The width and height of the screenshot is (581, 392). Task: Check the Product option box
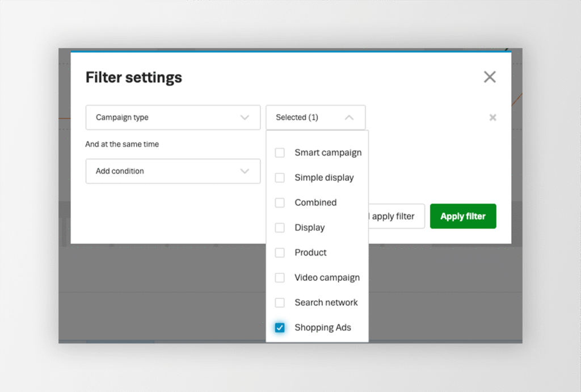(x=280, y=252)
